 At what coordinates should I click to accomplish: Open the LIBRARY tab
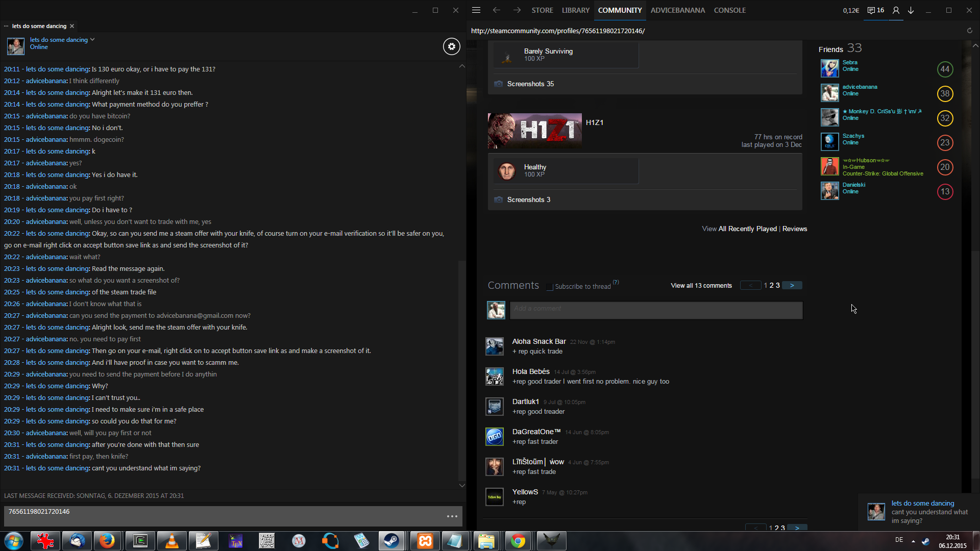click(575, 10)
